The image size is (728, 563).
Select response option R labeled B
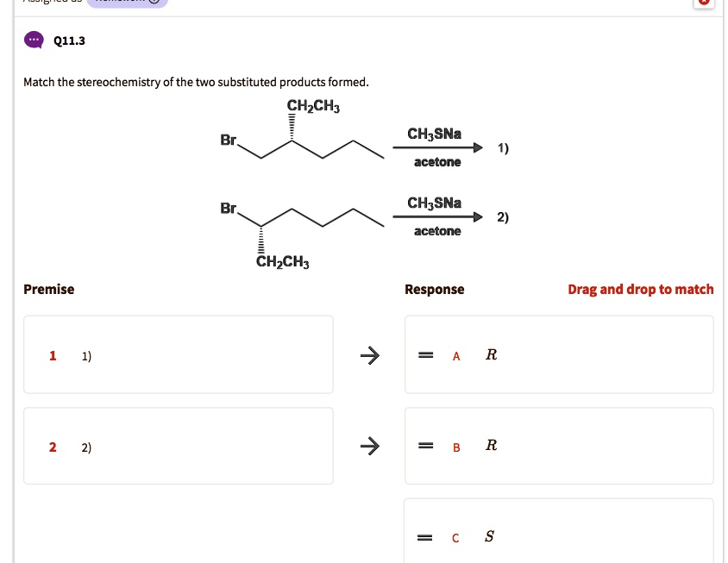491,445
